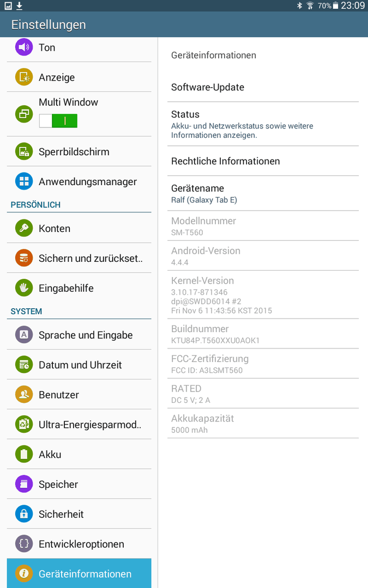
Task: Open the blue Anwendungsmanager grid icon
Action: tap(24, 181)
